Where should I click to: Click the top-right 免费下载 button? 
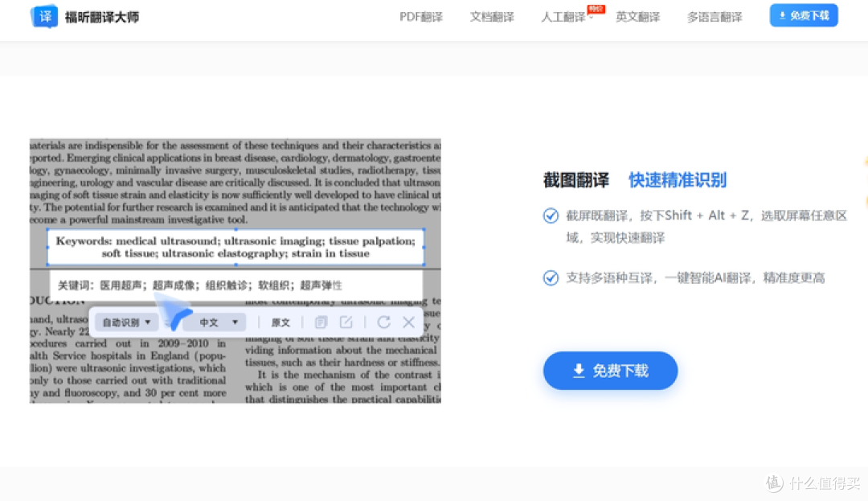click(x=804, y=15)
